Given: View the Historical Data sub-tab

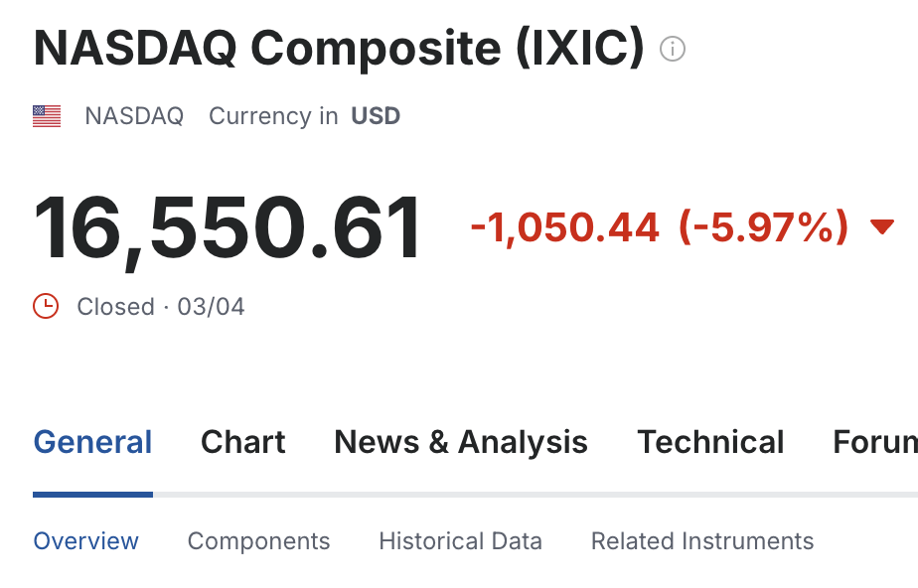Looking at the screenshot, I should tap(460, 541).
